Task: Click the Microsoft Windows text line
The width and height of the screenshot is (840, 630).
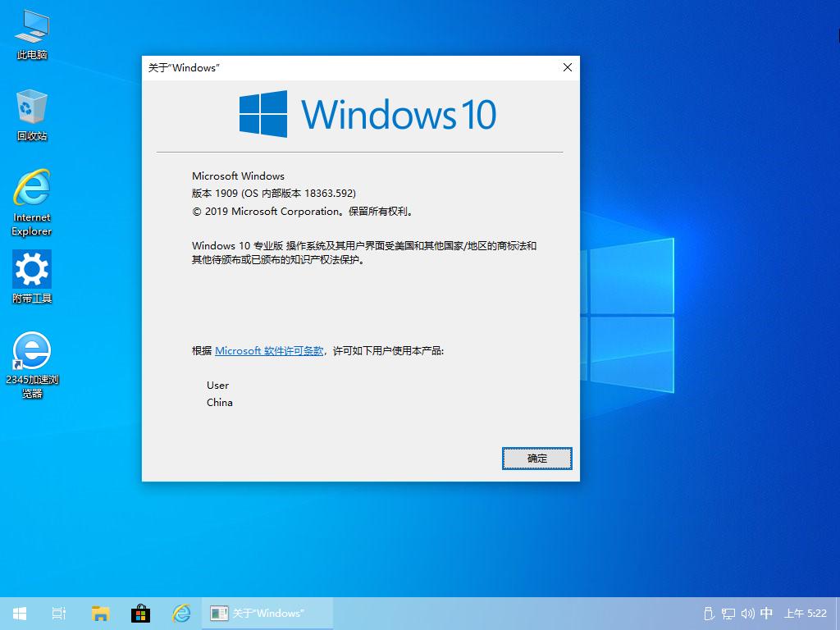Action: coord(239,176)
